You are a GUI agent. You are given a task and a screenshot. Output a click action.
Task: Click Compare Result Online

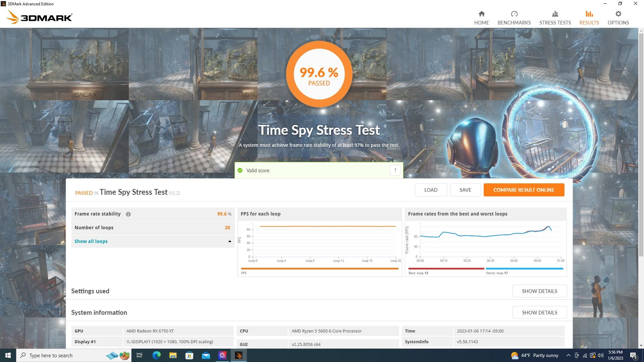[x=524, y=190]
